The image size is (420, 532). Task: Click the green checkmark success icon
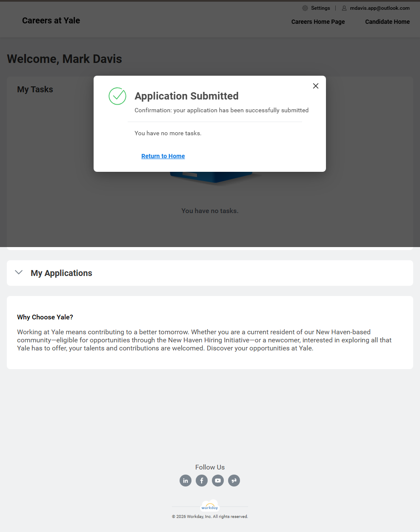pyautogui.click(x=117, y=96)
